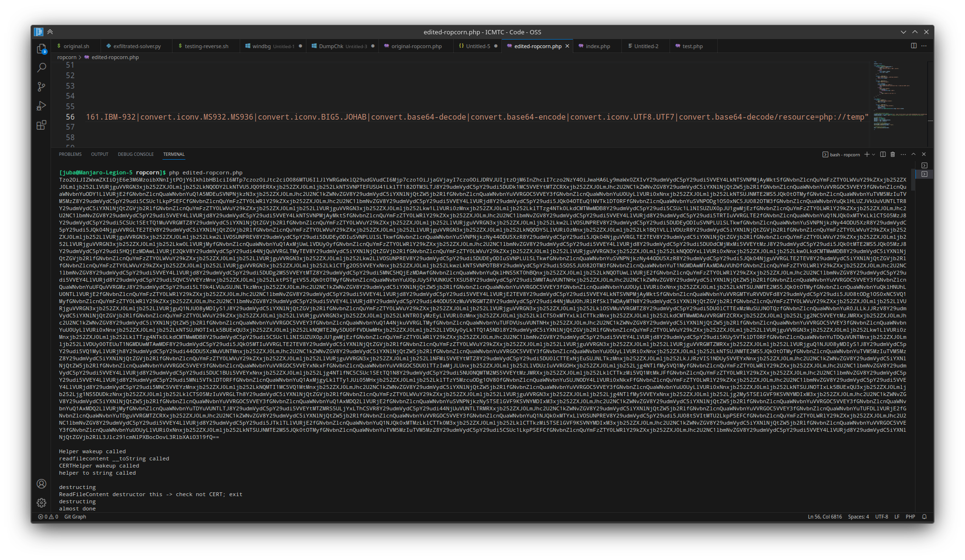
Task: Create a new terminal with plus icon
Action: point(867,154)
